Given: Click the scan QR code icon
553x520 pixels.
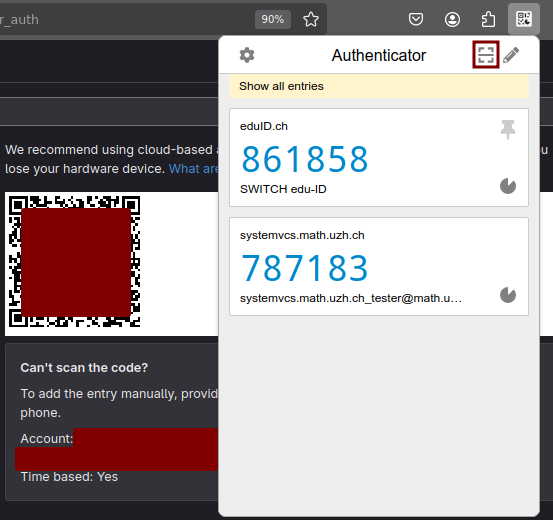Looking at the screenshot, I should 486,55.
